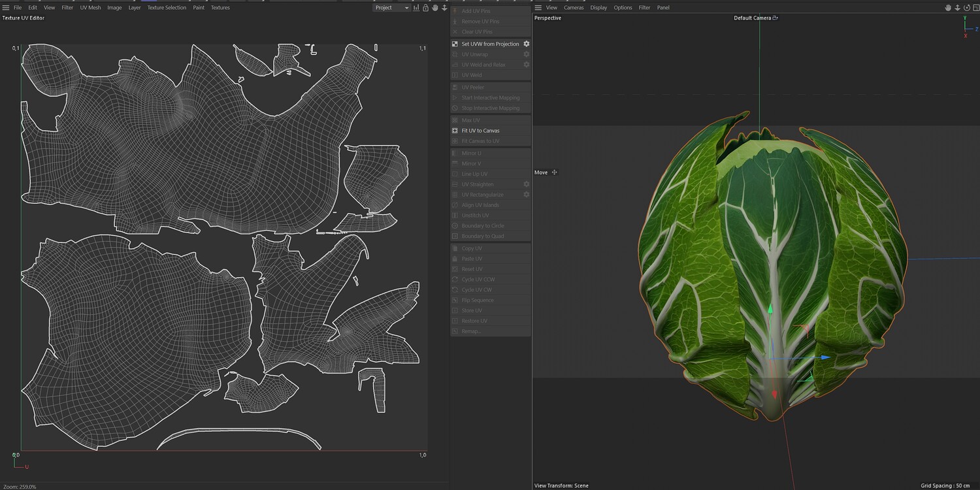The height and width of the screenshot is (490, 980).
Task: Click the Store UV command
Action: point(490,310)
